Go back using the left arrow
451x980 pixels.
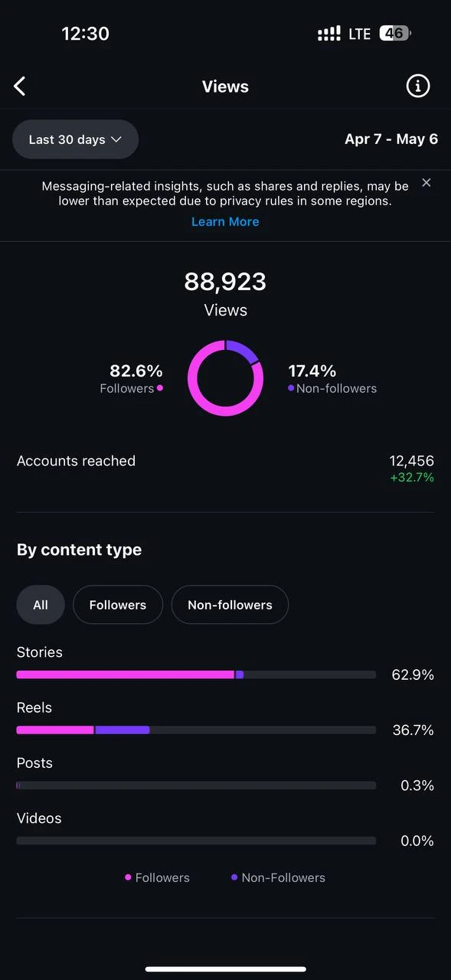(20, 87)
